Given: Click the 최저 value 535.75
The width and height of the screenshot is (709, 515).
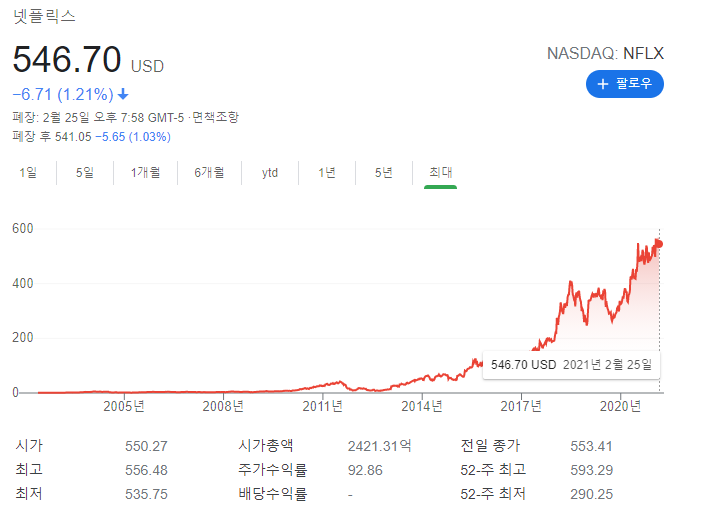Looking at the screenshot, I should click(146, 494).
